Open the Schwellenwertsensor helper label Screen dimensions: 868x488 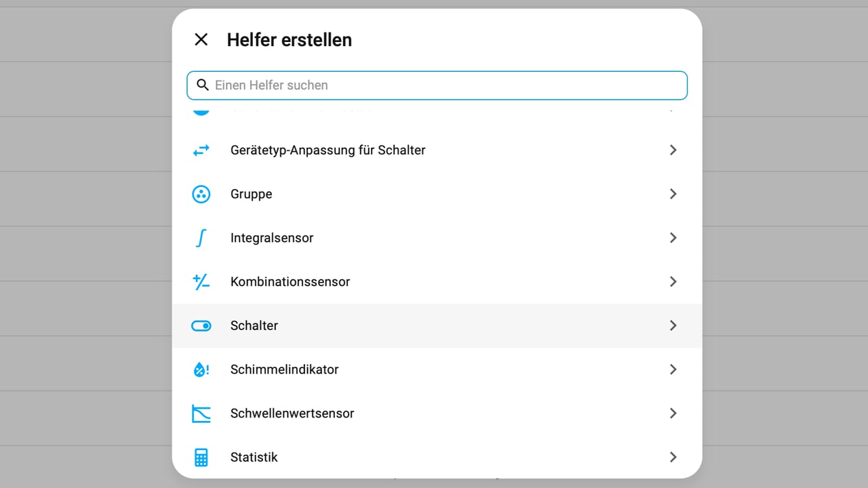[292, 413]
